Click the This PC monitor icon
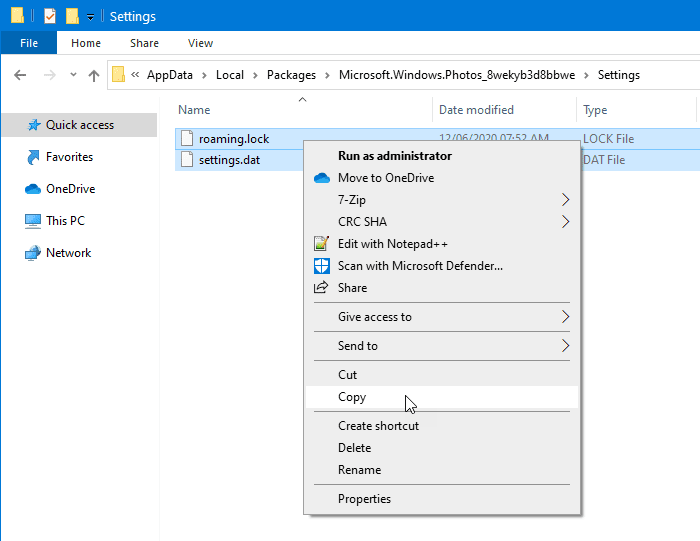 point(32,221)
